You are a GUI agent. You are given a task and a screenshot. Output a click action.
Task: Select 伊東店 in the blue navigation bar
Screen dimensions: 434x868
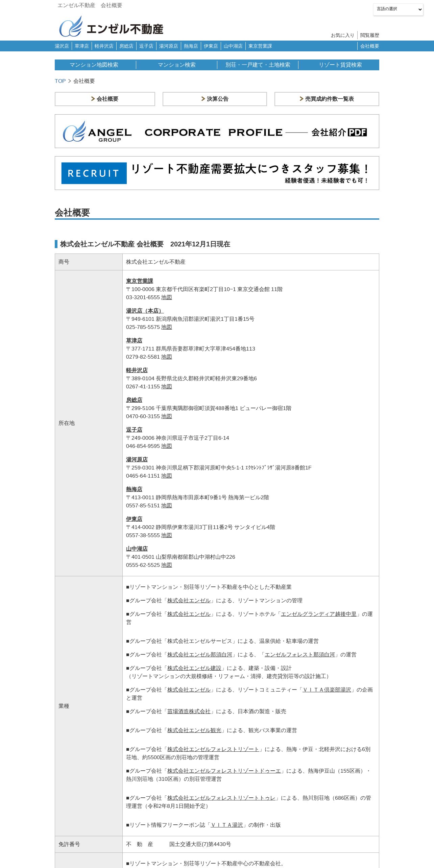[x=211, y=46]
